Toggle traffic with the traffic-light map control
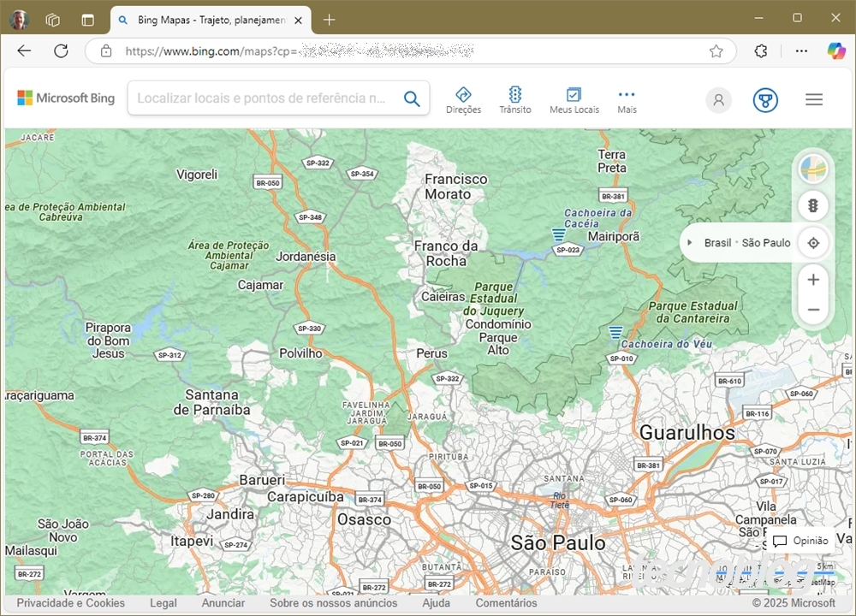856x616 pixels. point(813,205)
